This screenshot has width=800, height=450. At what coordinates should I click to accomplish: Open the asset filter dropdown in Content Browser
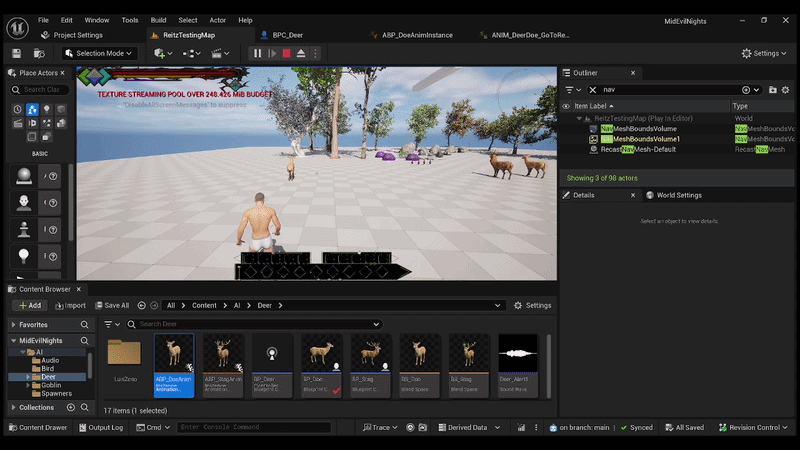tap(112, 324)
